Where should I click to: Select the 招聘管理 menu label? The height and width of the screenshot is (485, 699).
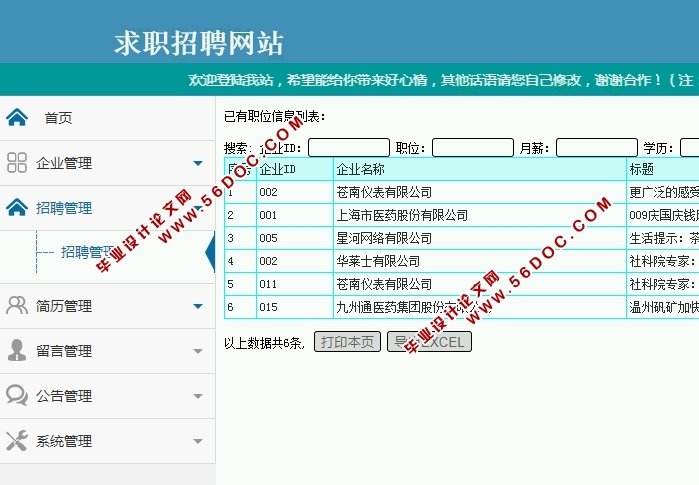(x=64, y=208)
